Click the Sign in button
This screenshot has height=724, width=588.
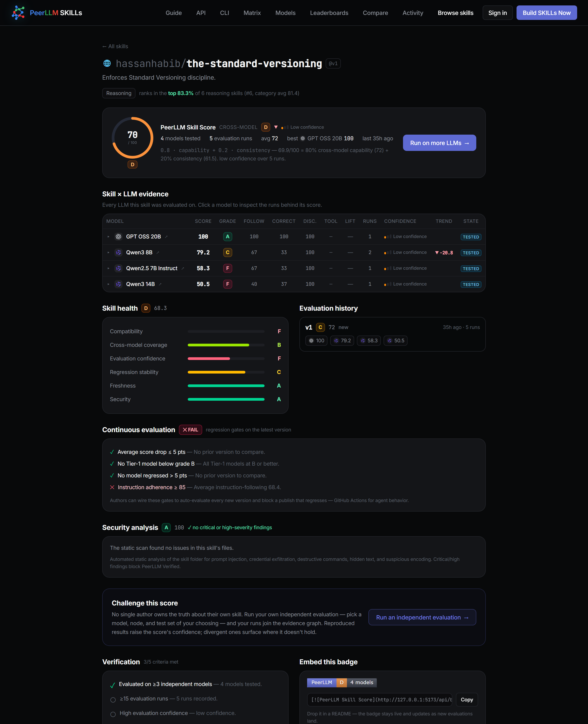pyautogui.click(x=497, y=13)
